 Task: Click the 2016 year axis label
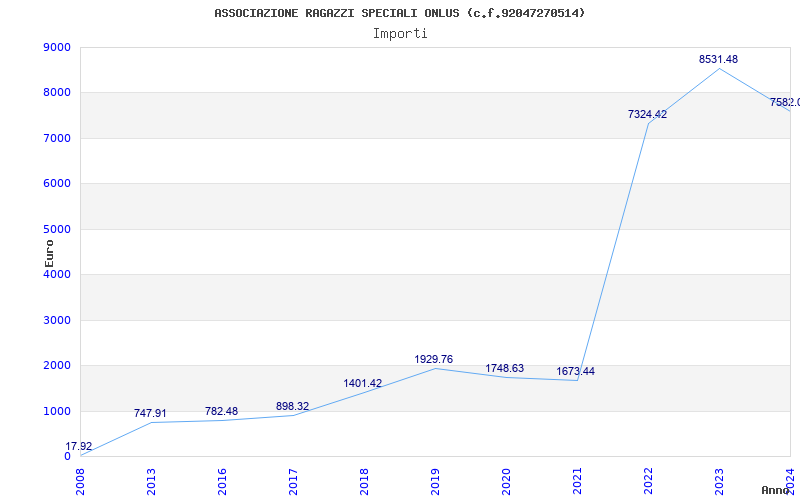coord(222,480)
